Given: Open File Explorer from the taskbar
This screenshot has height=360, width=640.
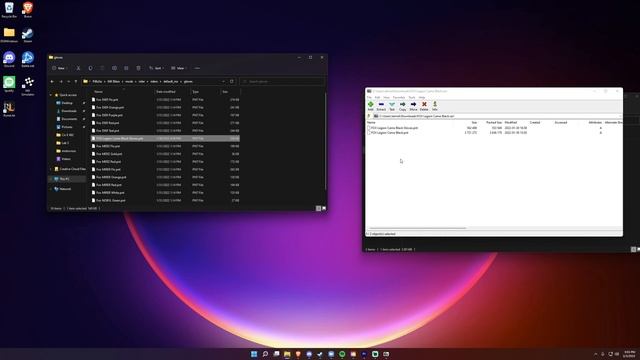Looking at the screenshot, I should 287,354.
